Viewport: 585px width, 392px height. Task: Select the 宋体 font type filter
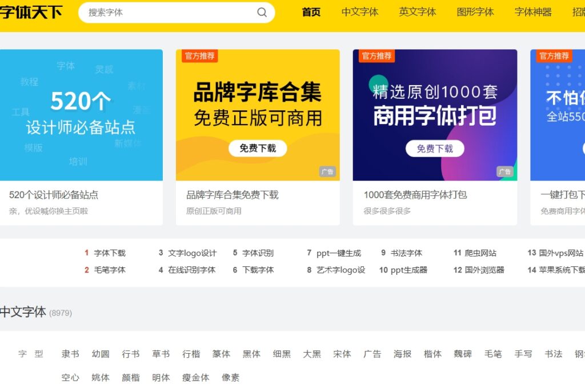tap(342, 354)
